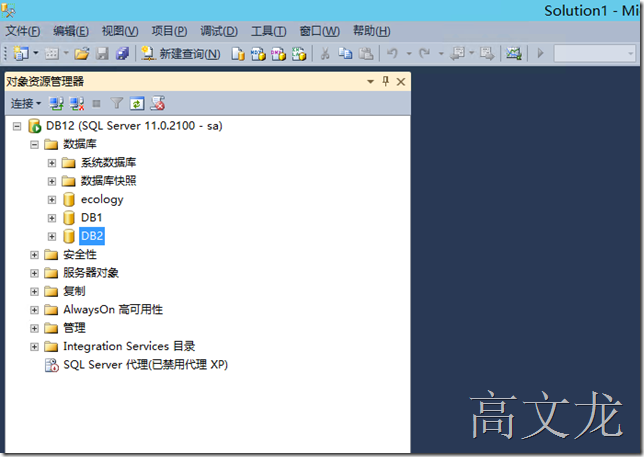This screenshot has width=644, height=457.
Task: Click the Refresh icon in Object Explorer
Action: pyautogui.click(x=137, y=103)
